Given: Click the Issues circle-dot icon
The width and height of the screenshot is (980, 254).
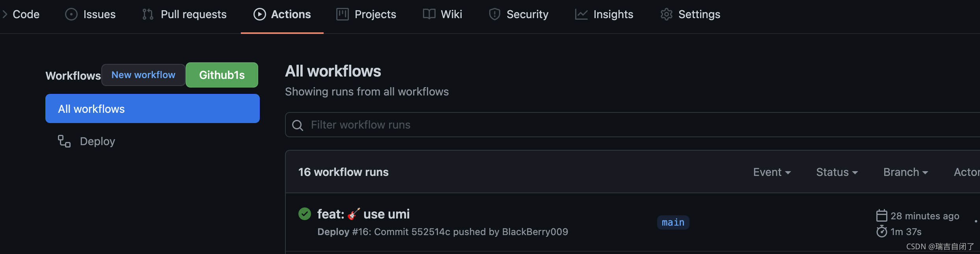Looking at the screenshot, I should point(71,14).
